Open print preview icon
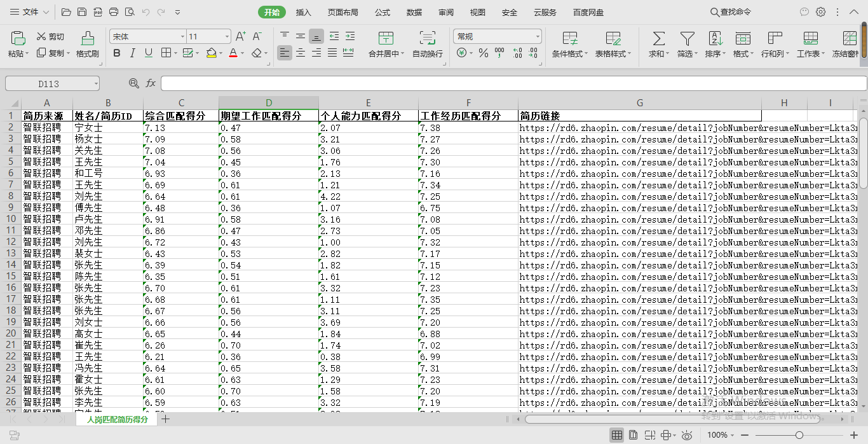Image resolution: width=868 pixels, height=444 pixels. tap(130, 12)
